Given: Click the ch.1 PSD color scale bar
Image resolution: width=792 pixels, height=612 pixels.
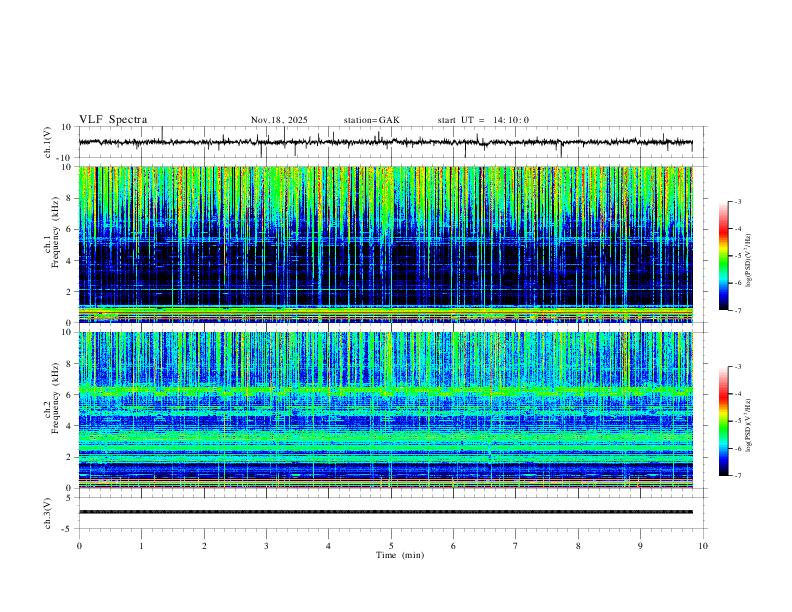Looking at the screenshot, I should point(724,256).
